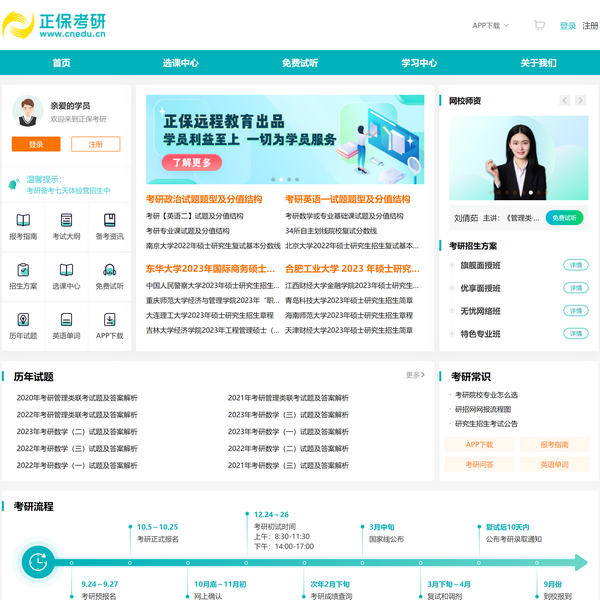The width and height of the screenshot is (600, 600).
Task: Click the 免费试听 headphone icon
Action: (x=109, y=271)
